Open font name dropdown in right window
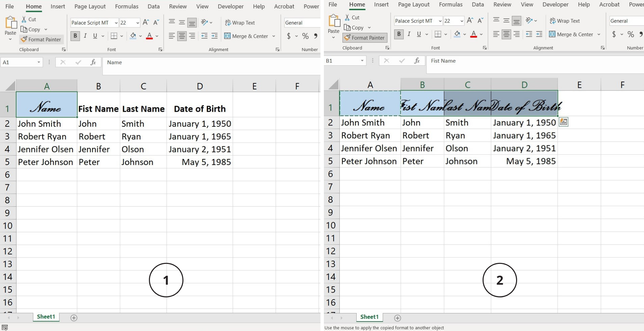Image resolution: width=644 pixels, height=331 pixels. point(440,21)
